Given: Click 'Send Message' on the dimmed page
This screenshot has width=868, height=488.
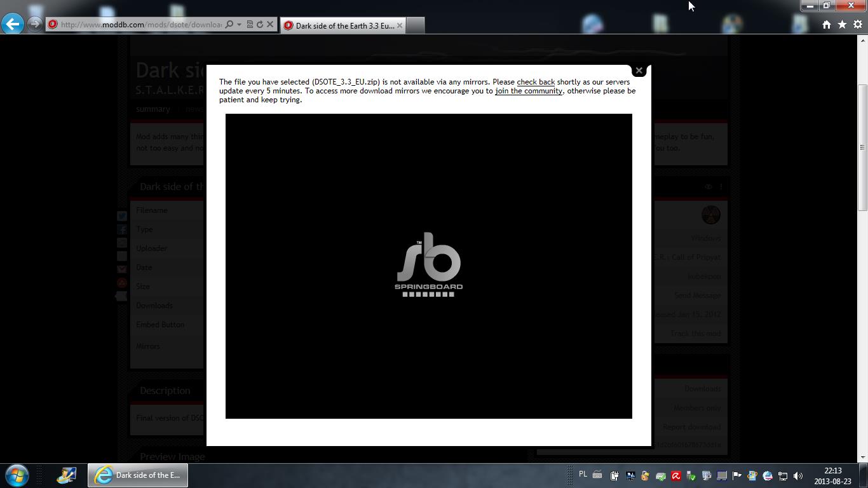Looking at the screenshot, I should click(697, 295).
